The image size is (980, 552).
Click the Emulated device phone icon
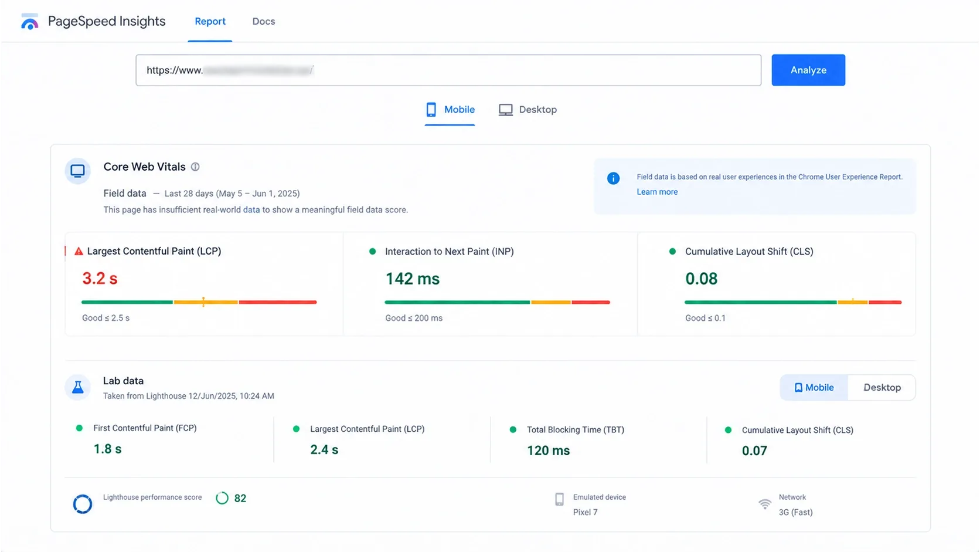point(559,499)
